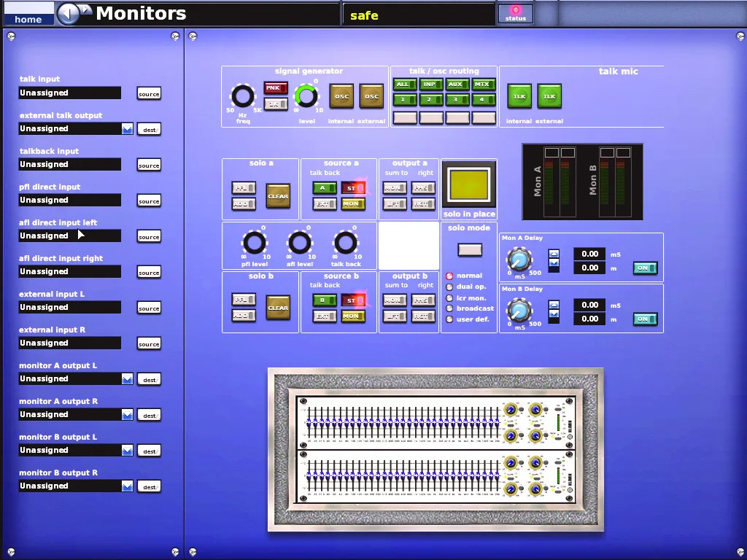This screenshot has width=747, height=560.
Task: Click Mon B Delay m value field
Action: tap(589, 319)
